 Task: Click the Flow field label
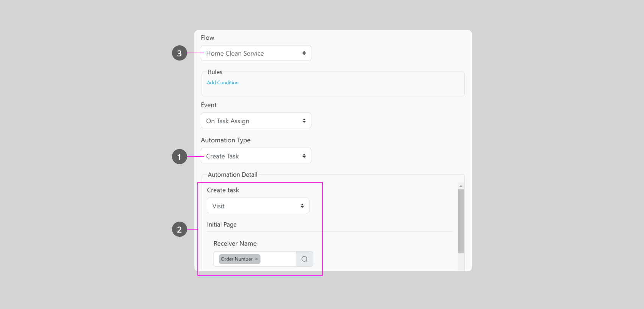[x=207, y=38]
